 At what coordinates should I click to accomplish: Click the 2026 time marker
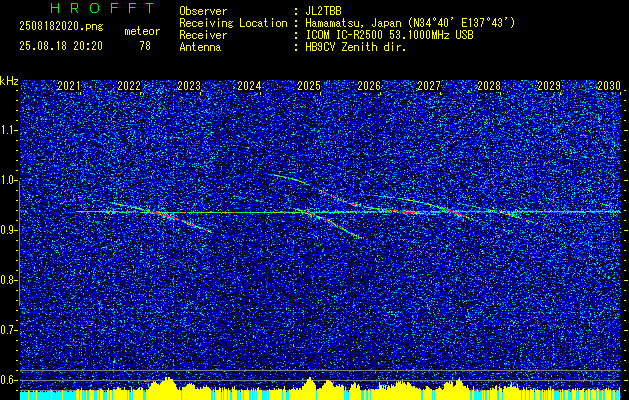(x=369, y=86)
